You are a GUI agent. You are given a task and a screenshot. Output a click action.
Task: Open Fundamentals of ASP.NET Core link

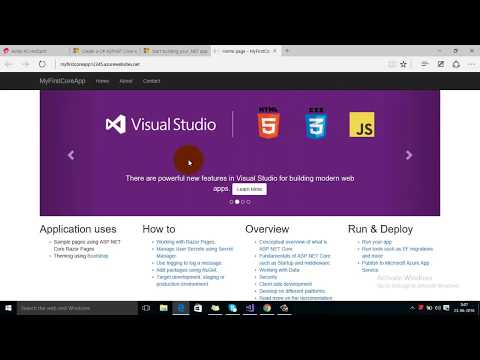295,259
